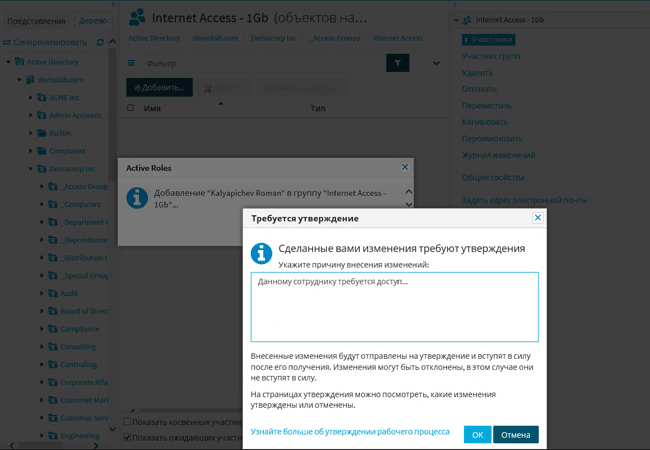Click the Internet Access group icon in header

coord(137,17)
